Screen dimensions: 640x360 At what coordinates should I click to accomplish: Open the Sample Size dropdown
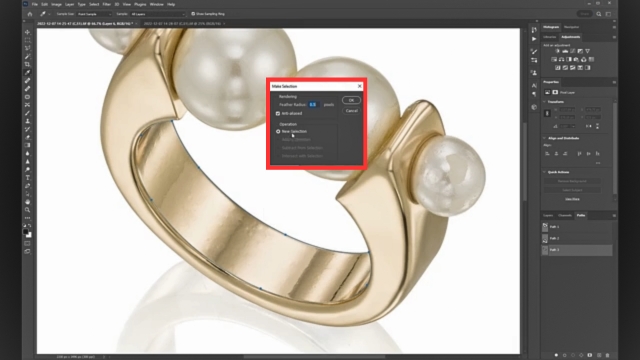93,14
